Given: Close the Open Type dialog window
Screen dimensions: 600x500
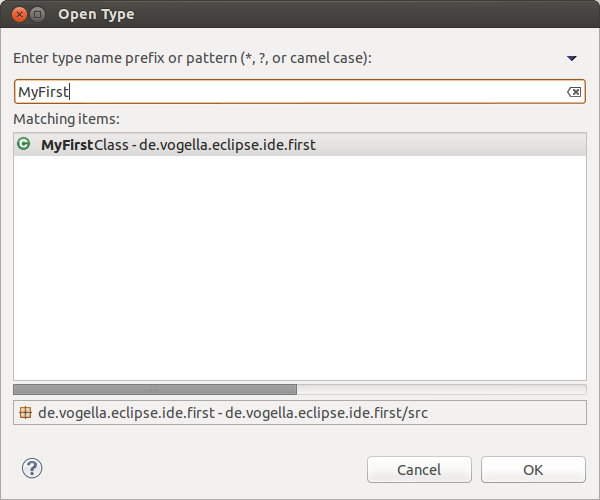Looking at the screenshot, I should pos(19,15).
